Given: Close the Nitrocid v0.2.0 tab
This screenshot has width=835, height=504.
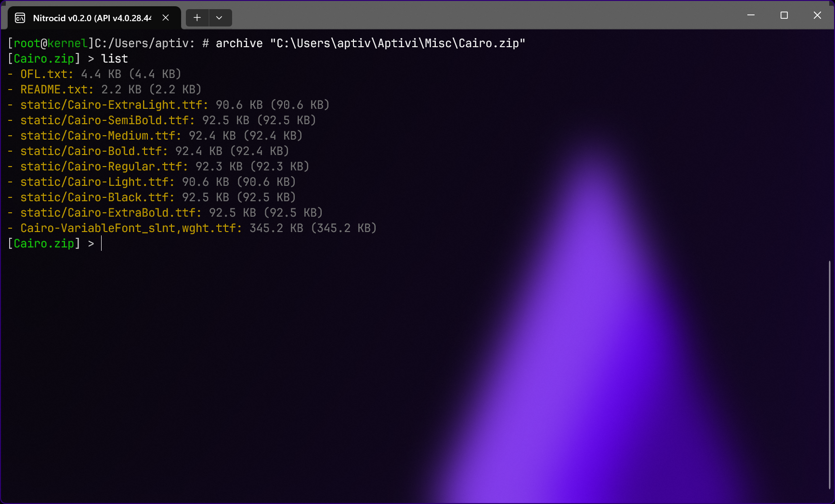Looking at the screenshot, I should click(x=166, y=18).
